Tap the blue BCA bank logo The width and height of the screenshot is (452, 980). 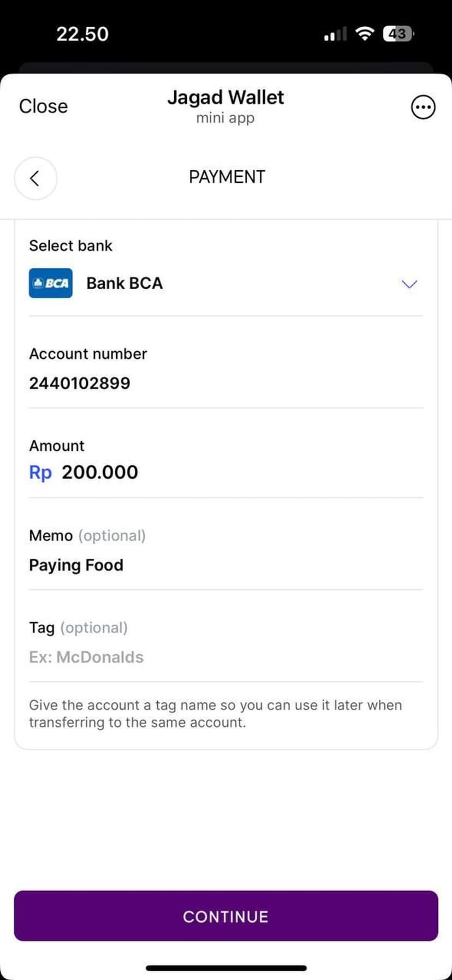(x=51, y=283)
